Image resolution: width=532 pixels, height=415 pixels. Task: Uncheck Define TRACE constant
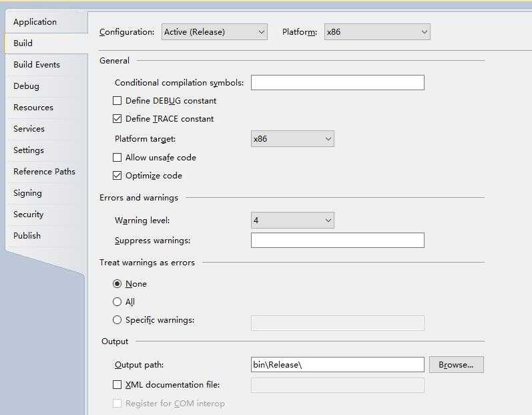coord(117,119)
